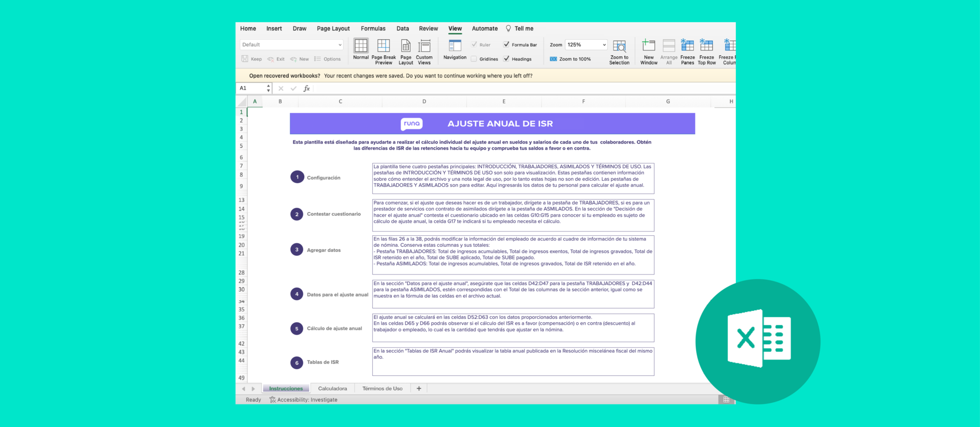Click the Ready status text
This screenshot has width=980, height=427.
coord(253,400)
